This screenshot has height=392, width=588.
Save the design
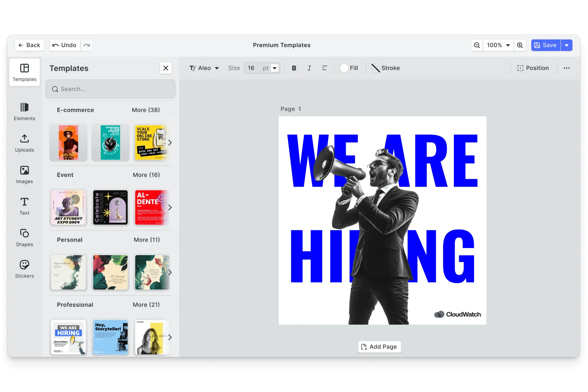point(546,45)
